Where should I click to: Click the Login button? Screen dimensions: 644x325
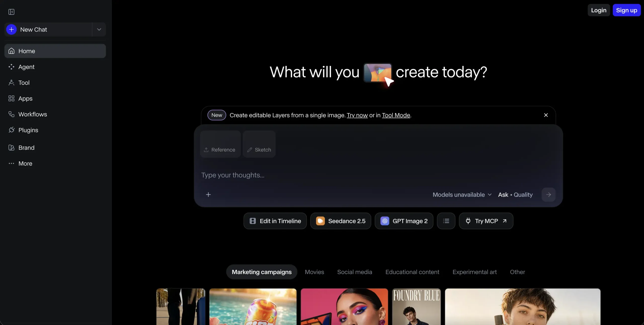pyautogui.click(x=599, y=10)
